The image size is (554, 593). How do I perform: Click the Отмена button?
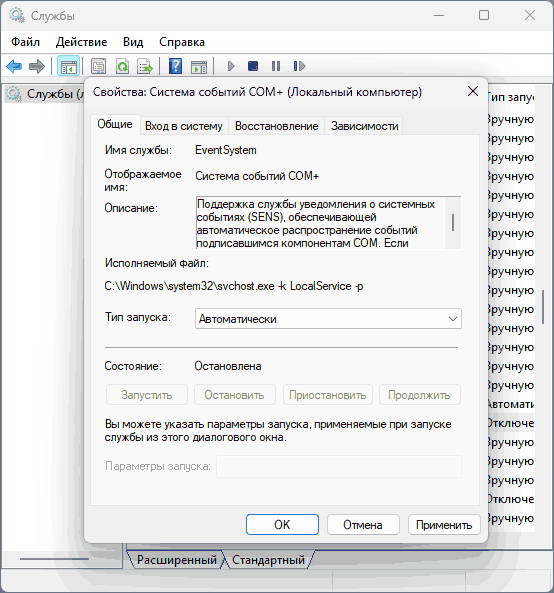[x=363, y=525]
